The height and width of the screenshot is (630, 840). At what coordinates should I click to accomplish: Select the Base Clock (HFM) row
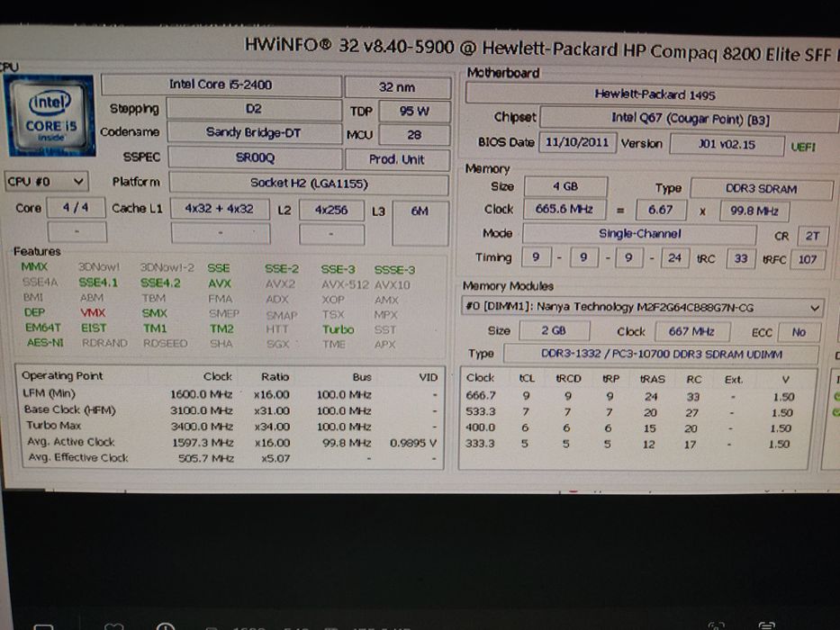tap(230, 409)
